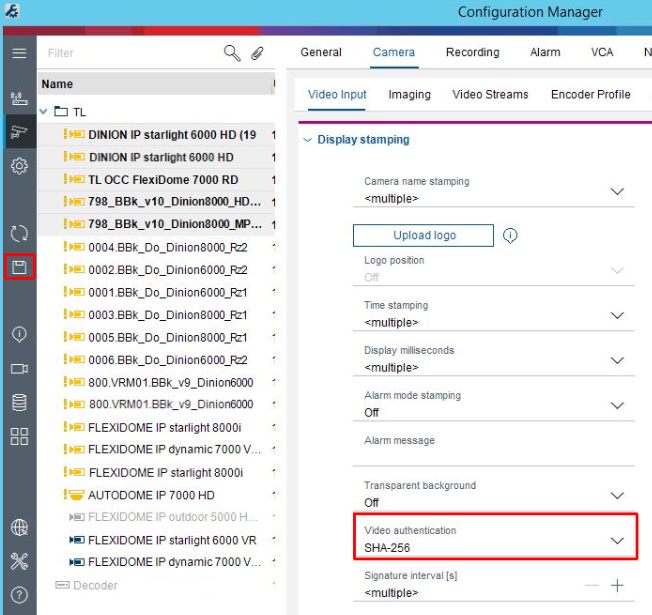Click the Reload/refresh icon in the sidebar
This screenshot has width=652, height=615.
[19, 234]
